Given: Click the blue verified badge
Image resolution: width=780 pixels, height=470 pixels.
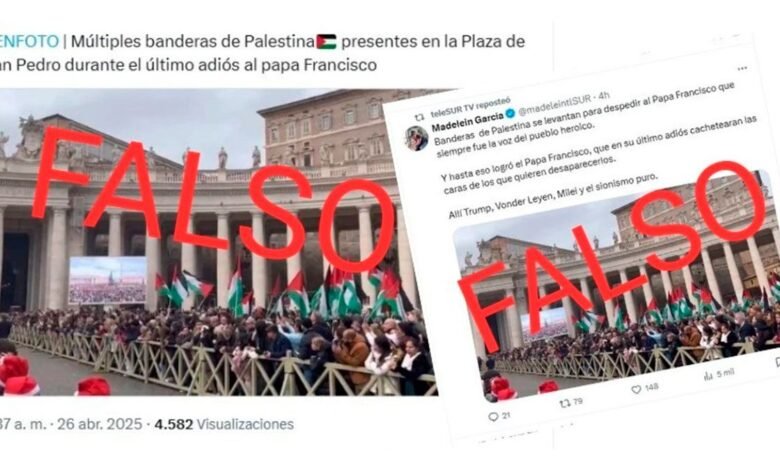Looking at the screenshot, I should pos(510,114).
